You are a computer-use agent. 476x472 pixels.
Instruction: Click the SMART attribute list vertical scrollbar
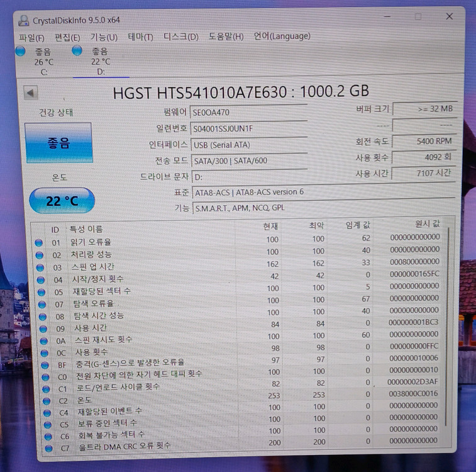(x=446, y=327)
